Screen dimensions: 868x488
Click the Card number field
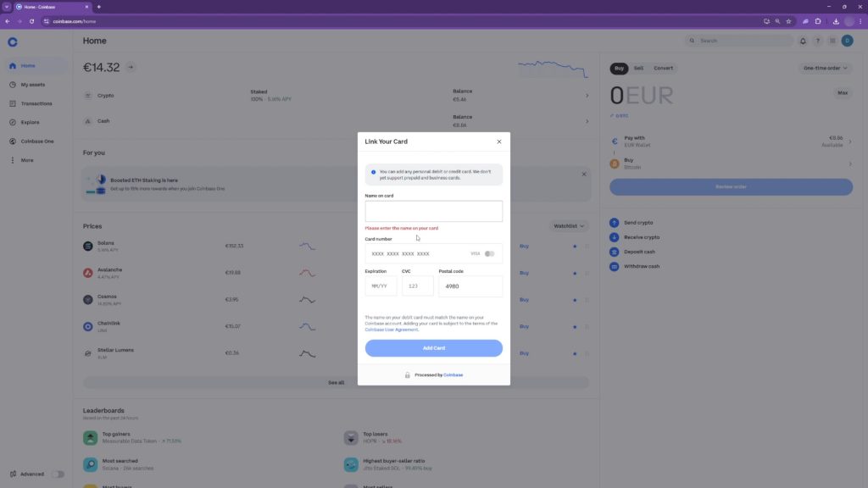pos(433,254)
